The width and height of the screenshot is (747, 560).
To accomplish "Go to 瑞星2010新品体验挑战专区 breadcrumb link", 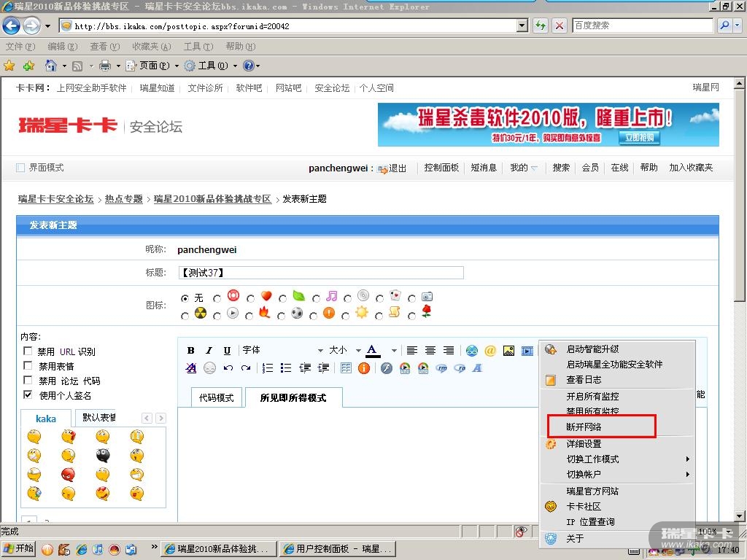I will coord(212,199).
